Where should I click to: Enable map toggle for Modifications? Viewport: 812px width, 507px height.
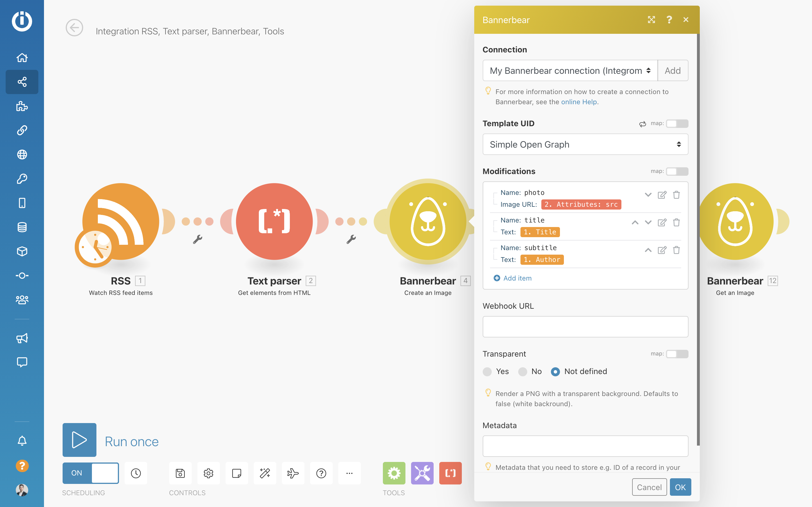677,171
